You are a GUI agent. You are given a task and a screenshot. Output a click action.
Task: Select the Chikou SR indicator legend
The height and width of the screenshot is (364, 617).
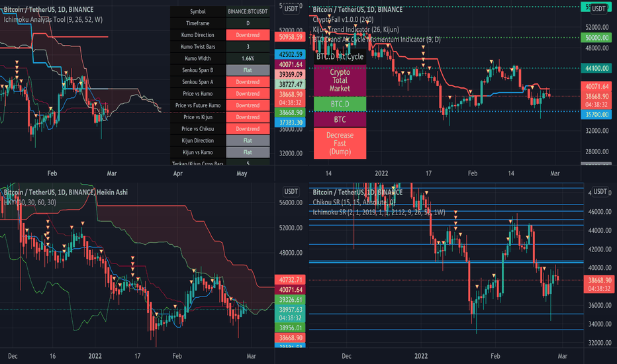[x=354, y=203]
